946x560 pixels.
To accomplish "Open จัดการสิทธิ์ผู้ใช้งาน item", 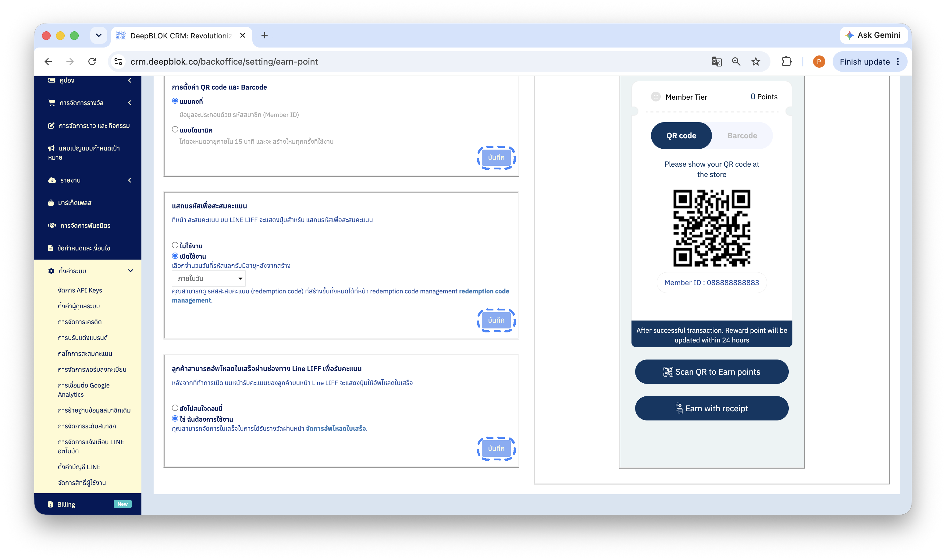I will [82, 482].
